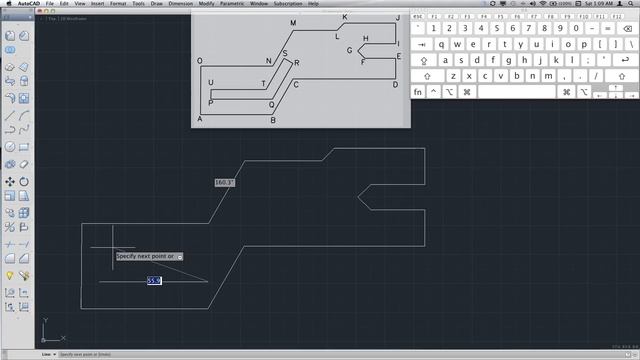Click the Array grid tool icon
This screenshot has height=360, width=640.
tap(24, 213)
